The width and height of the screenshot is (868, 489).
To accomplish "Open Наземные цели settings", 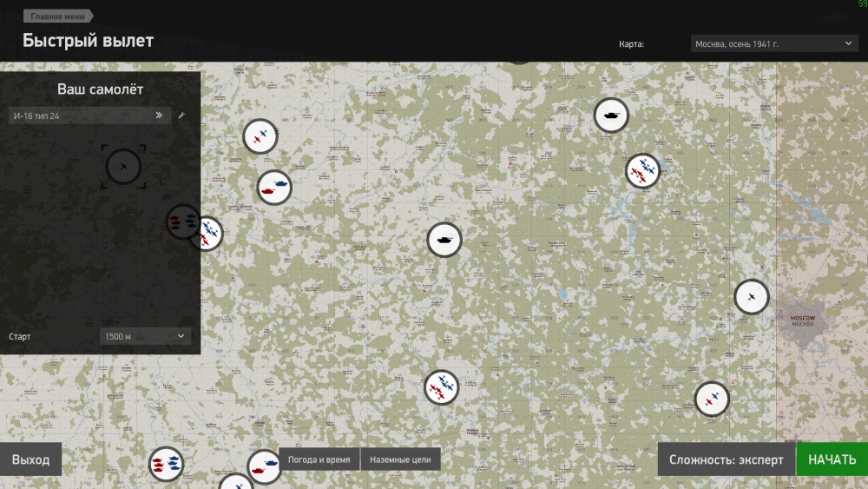I will pos(400,459).
